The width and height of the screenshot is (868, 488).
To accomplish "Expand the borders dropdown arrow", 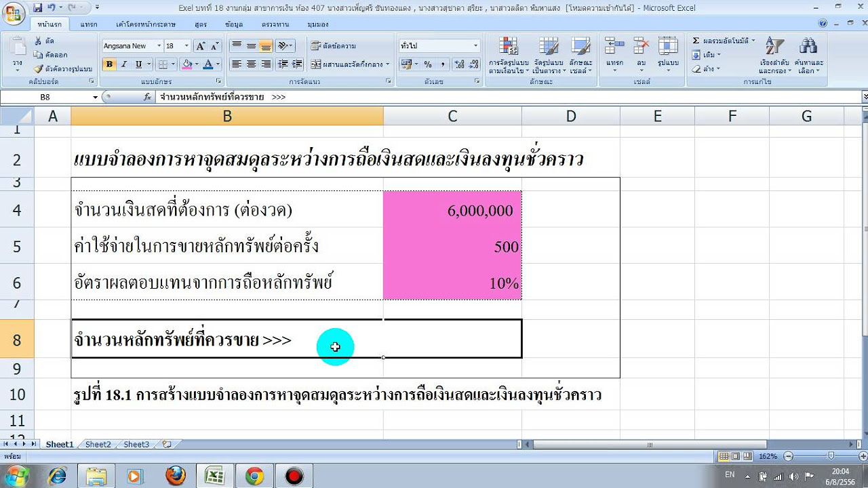I will (173, 64).
